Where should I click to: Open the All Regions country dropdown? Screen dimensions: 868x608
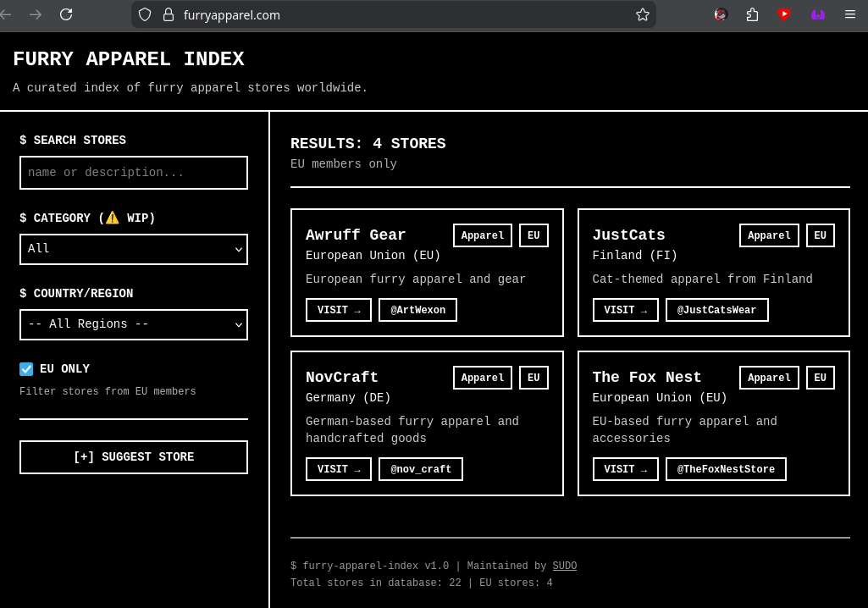[x=134, y=324]
